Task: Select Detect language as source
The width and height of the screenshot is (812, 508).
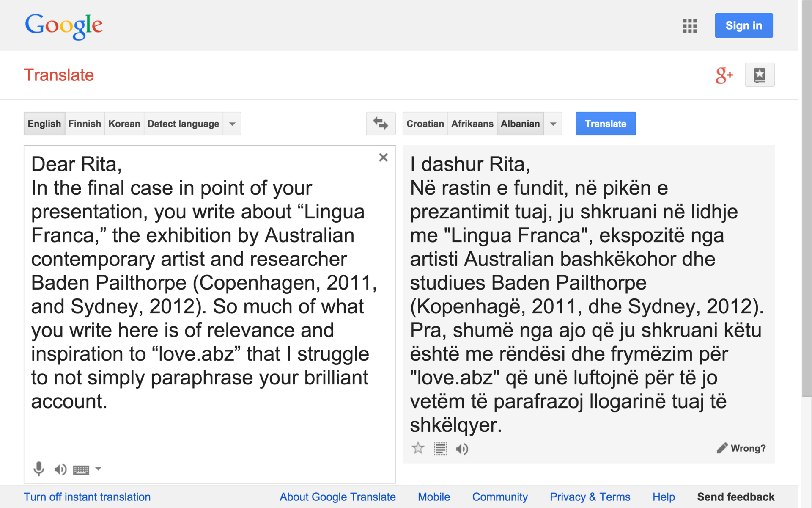Action: [183, 124]
